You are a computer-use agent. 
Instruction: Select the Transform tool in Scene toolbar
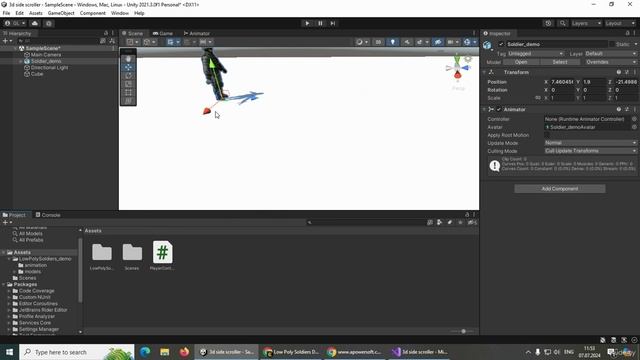[128, 101]
